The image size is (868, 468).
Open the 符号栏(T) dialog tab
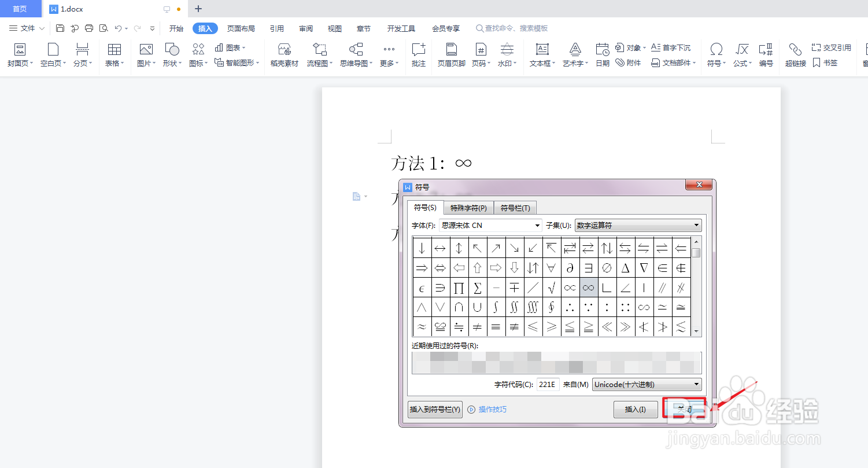coord(515,208)
